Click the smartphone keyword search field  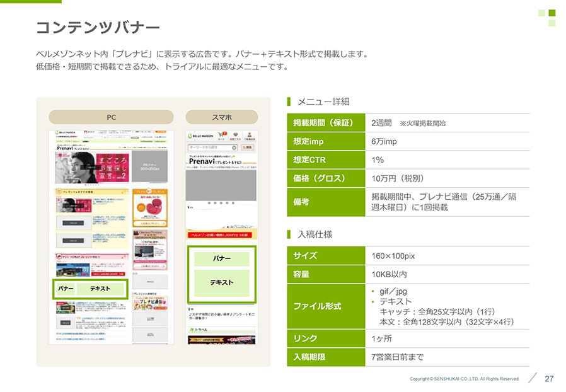click(213, 147)
